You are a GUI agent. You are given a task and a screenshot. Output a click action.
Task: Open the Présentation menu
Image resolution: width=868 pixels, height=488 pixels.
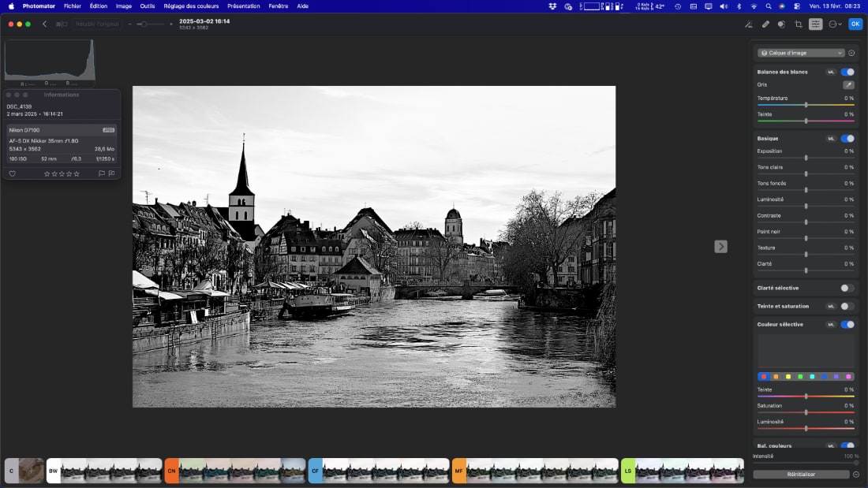pos(243,6)
